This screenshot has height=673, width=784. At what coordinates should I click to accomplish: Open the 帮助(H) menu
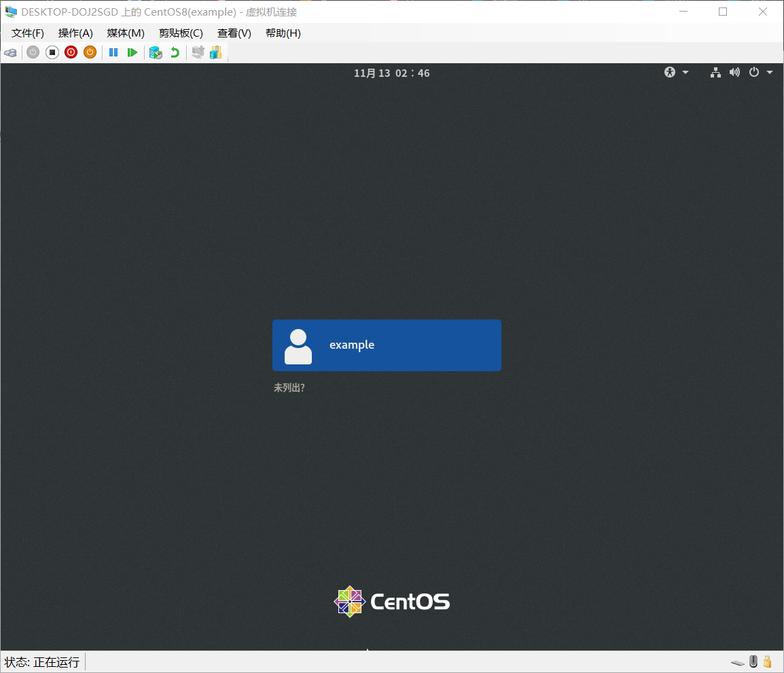[x=283, y=33]
